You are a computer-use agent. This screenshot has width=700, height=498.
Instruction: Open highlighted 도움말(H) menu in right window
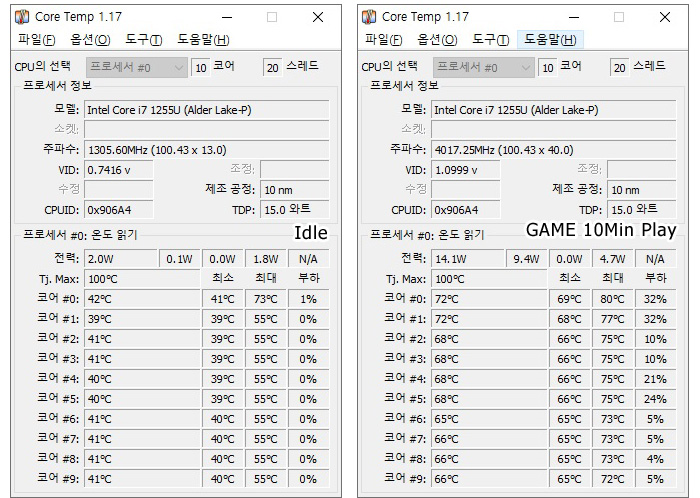[x=550, y=40]
